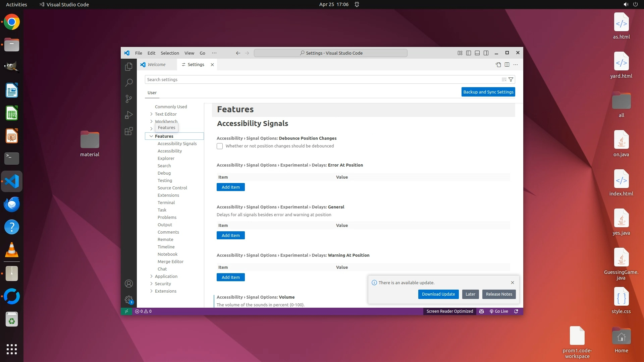This screenshot has width=644, height=362.
Task: Open the Search view icon
Action: 129,82
